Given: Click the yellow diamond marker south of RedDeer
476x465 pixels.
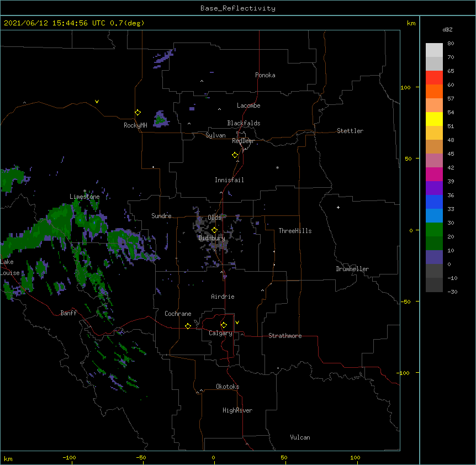Looking at the screenshot, I should click(x=235, y=155).
